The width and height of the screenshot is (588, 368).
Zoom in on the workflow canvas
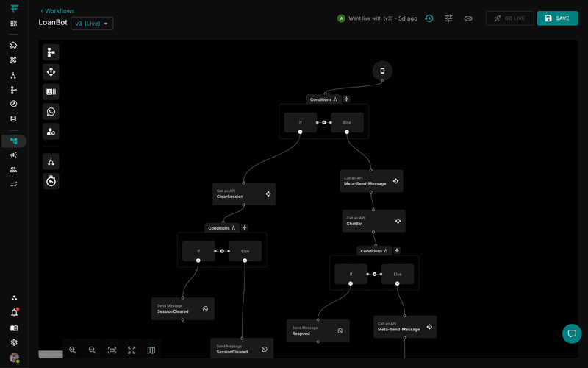pos(73,350)
